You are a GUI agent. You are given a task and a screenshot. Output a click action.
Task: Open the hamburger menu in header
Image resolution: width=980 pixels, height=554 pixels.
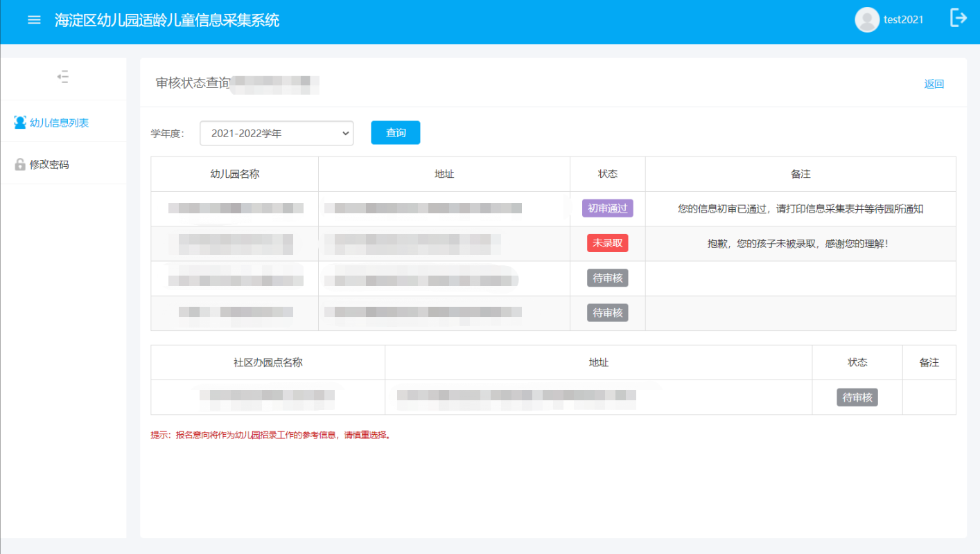(x=34, y=20)
